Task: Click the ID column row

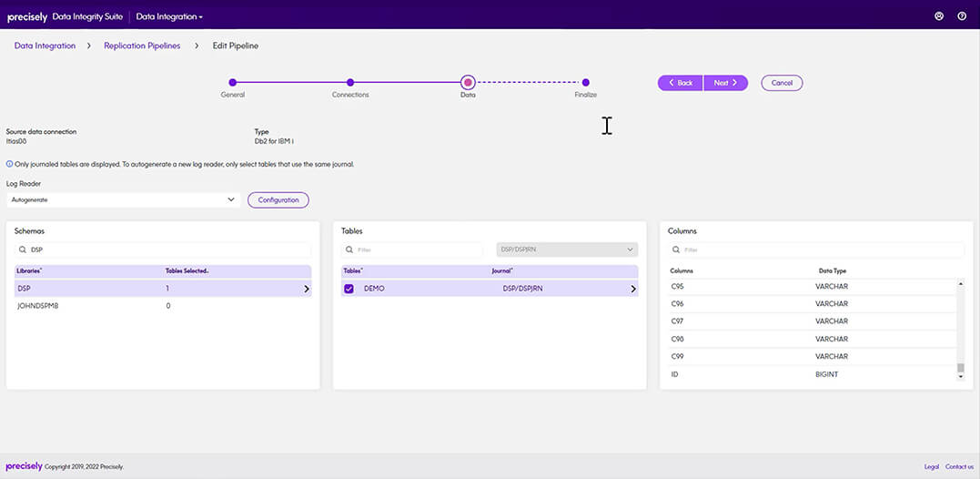Action: click(812, 374)
